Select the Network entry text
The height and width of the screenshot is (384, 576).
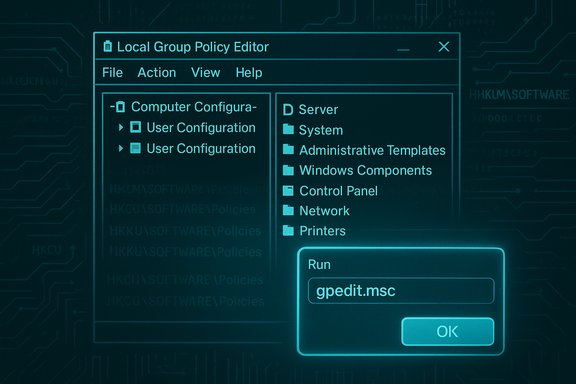click(x=324, y=211)
